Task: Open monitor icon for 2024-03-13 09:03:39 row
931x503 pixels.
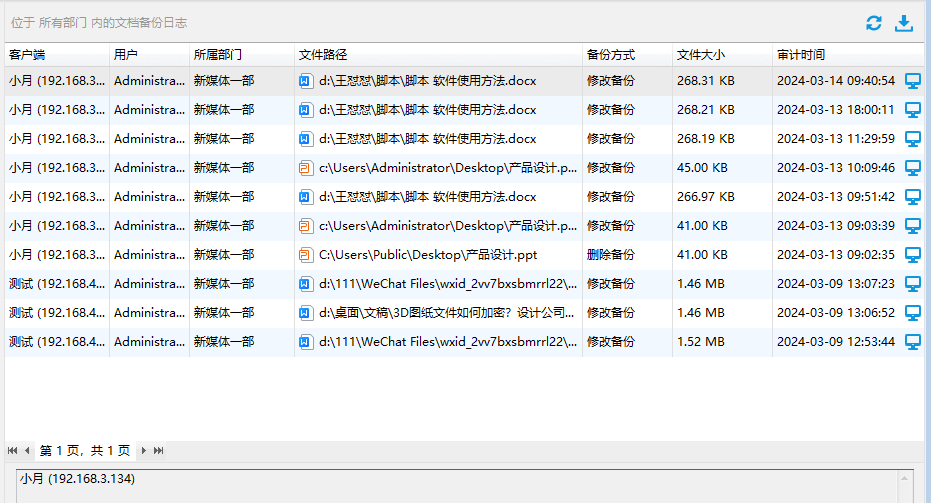Action: [x=913, y=226]
